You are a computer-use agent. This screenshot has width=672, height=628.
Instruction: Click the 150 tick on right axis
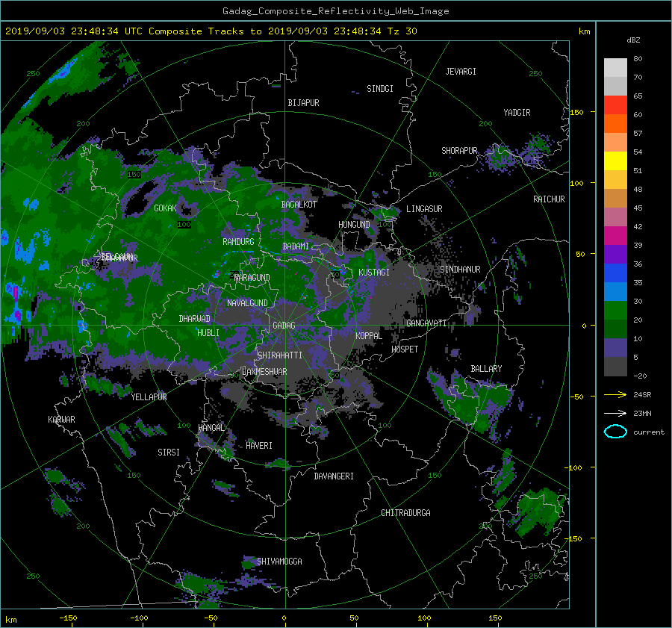577,112
